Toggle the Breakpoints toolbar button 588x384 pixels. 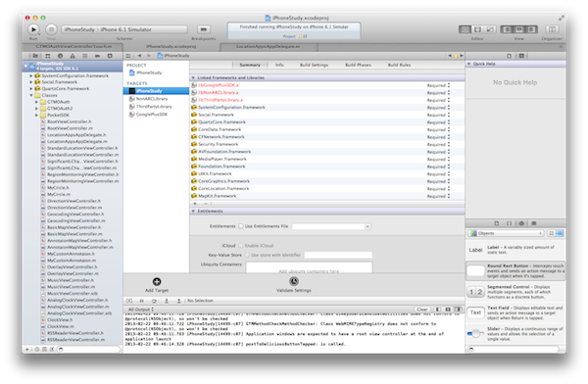point(204,29)
